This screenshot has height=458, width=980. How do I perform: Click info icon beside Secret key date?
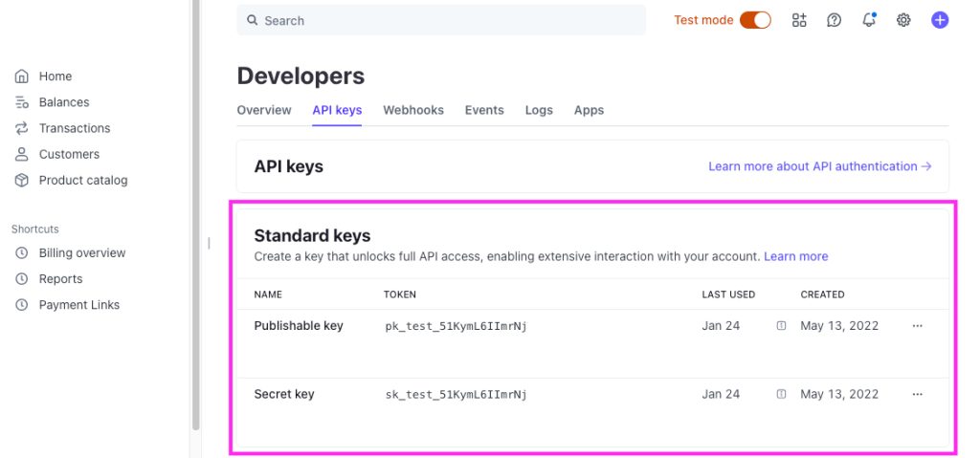point(781,394)
